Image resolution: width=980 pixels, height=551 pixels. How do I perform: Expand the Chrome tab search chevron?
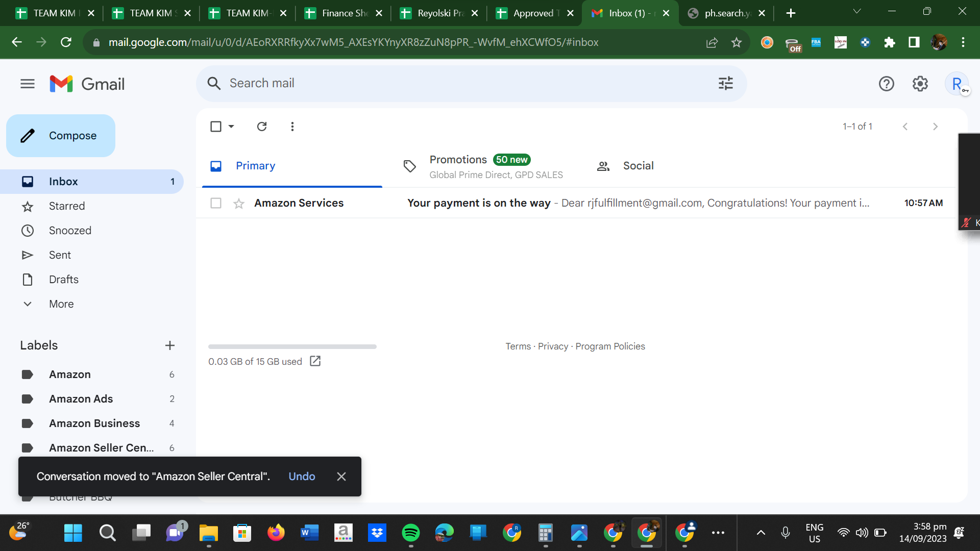pos(857,11)
